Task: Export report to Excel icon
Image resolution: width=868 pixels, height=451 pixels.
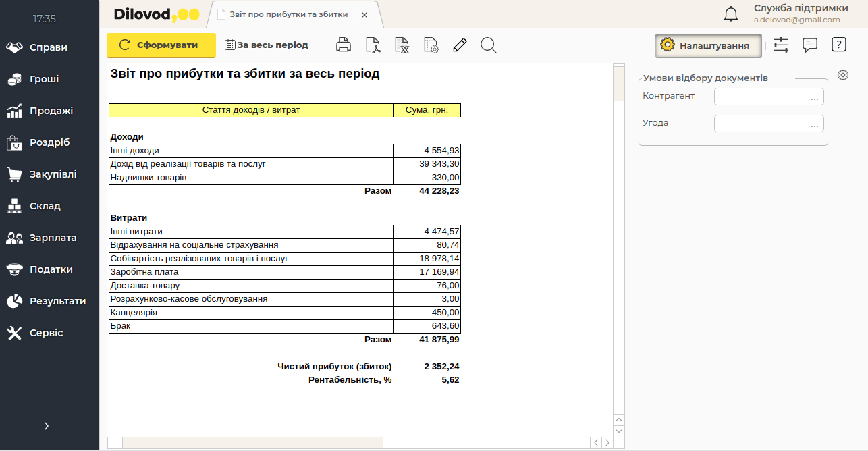Action: click(x=402, y=45)
